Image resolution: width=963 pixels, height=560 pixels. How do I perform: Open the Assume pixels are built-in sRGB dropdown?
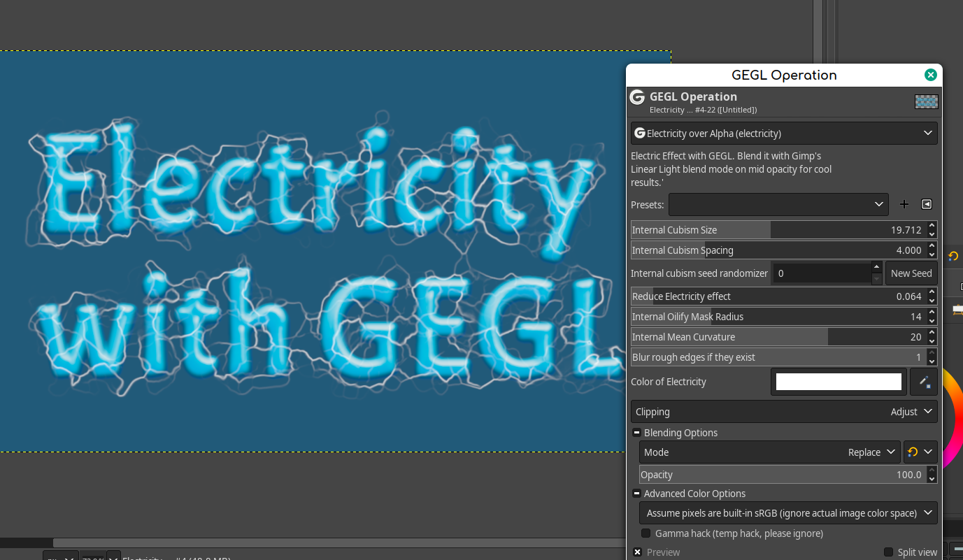coord(788,513)
